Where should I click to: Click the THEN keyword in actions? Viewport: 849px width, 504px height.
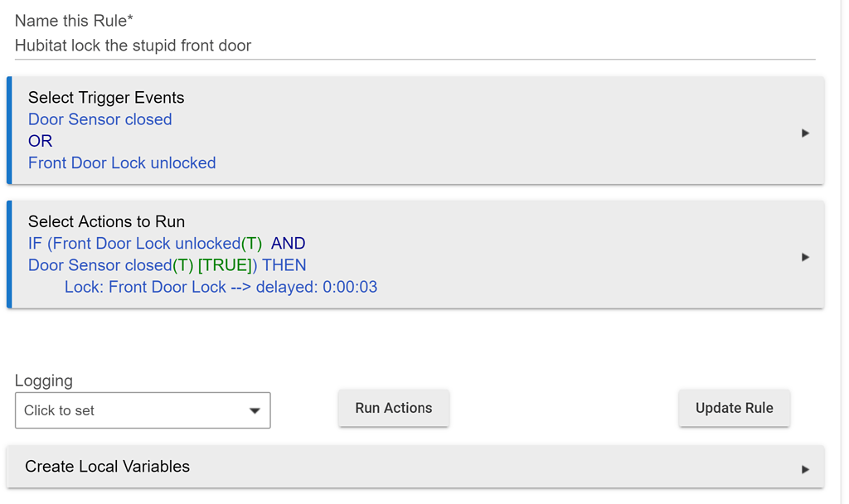point(284,265)
